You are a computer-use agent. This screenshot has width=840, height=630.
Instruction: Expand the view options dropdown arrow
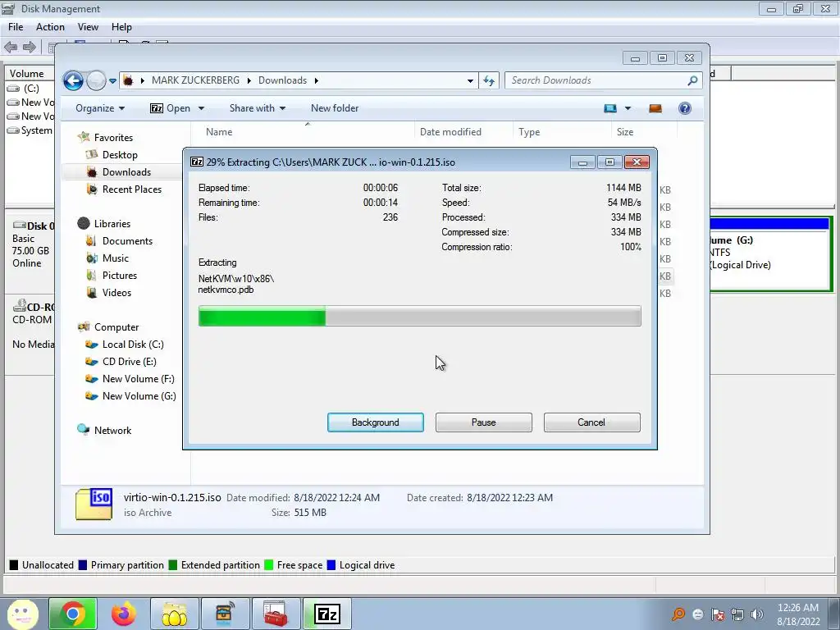pos(628,108)
